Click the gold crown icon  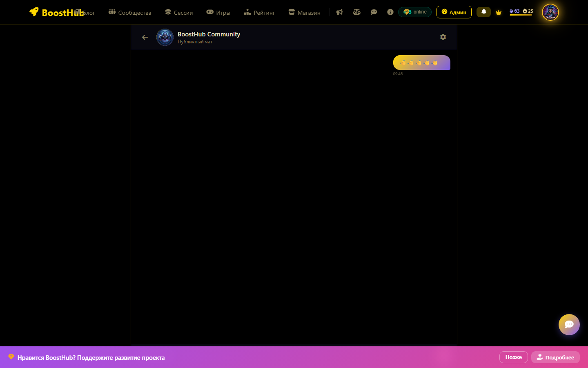click(499, 12)
